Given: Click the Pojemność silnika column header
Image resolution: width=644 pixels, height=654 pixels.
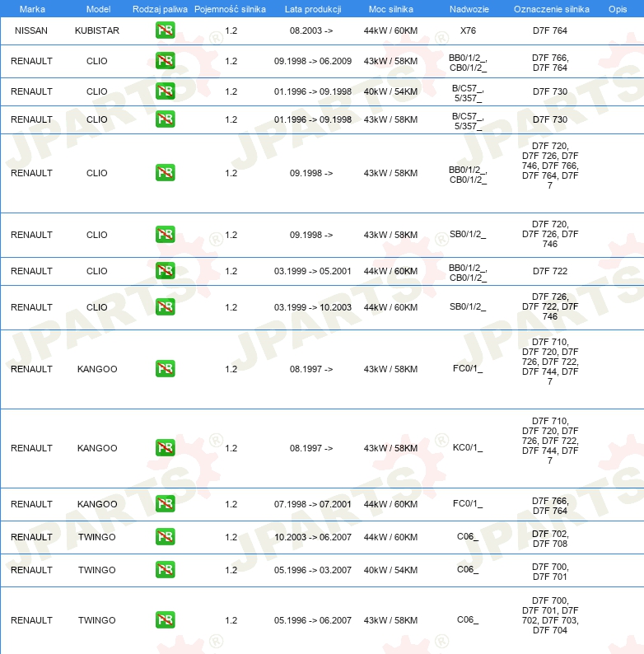Looking at the screenshot, I should tap(231, 9).
